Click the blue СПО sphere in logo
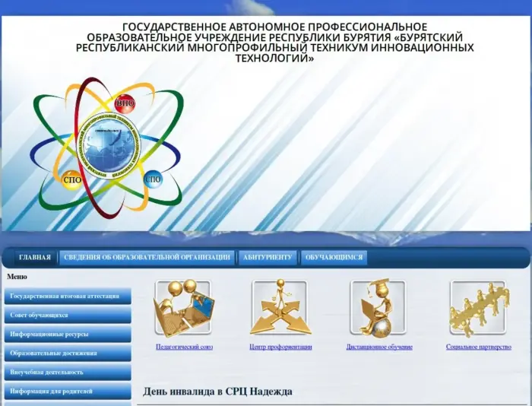 pyautogui.click(x=153, y=179)
